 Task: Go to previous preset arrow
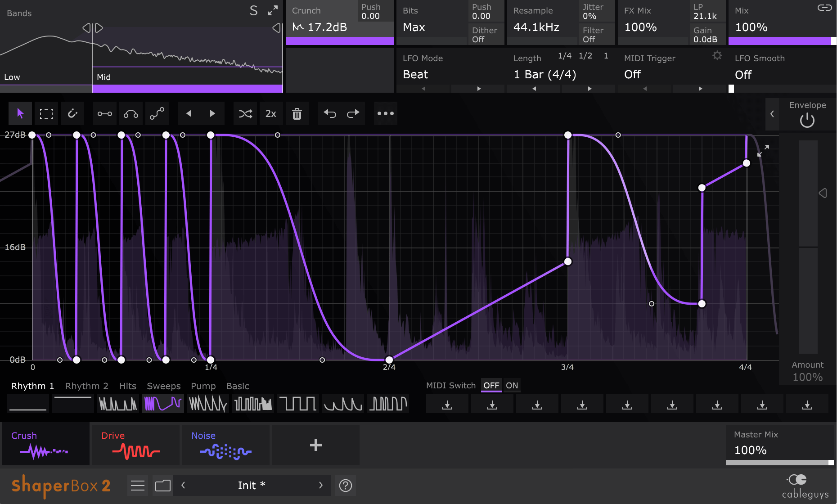click(183, 485)
